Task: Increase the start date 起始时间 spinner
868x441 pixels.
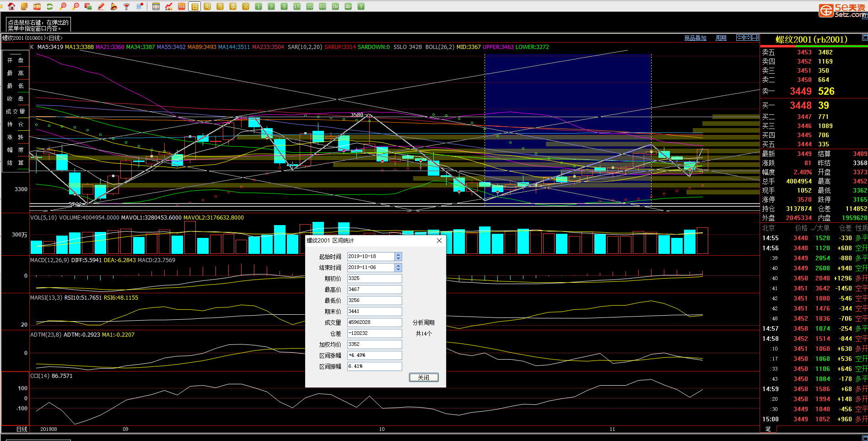Action: (x=398, y=254)
